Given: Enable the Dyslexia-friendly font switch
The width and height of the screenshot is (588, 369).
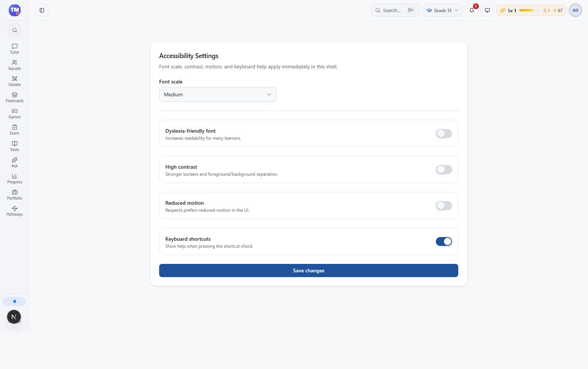Looking at the screenshot, I should click(x=444, y=133).
